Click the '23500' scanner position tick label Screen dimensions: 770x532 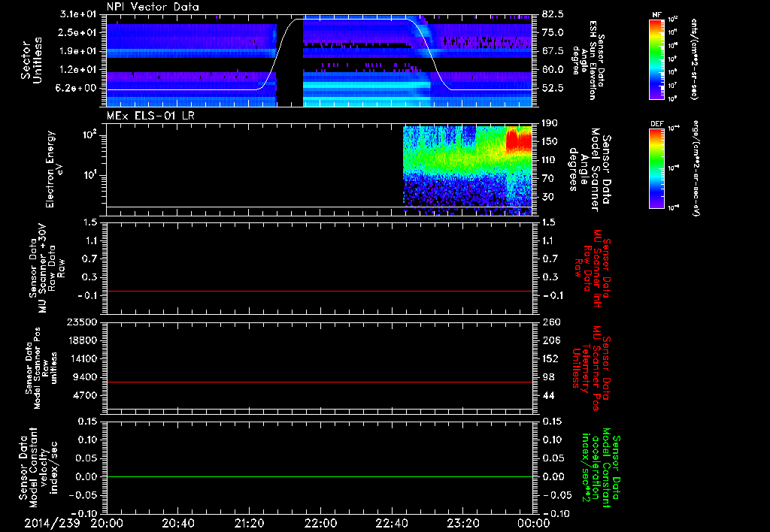[x=82, y=322]
